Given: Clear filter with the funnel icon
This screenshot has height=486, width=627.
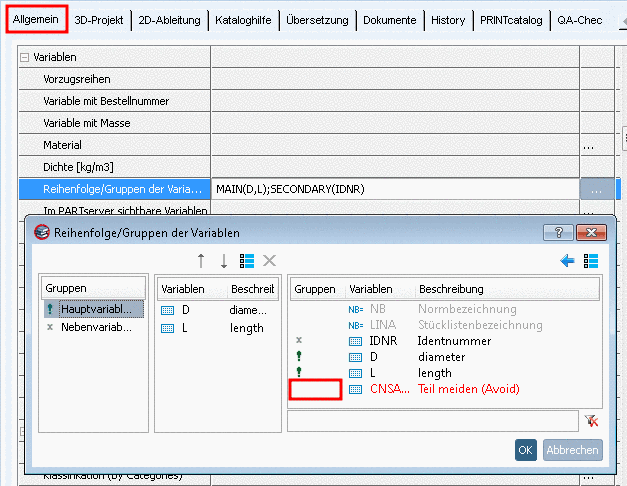Looking at the screenshot, I should [591, 421].
